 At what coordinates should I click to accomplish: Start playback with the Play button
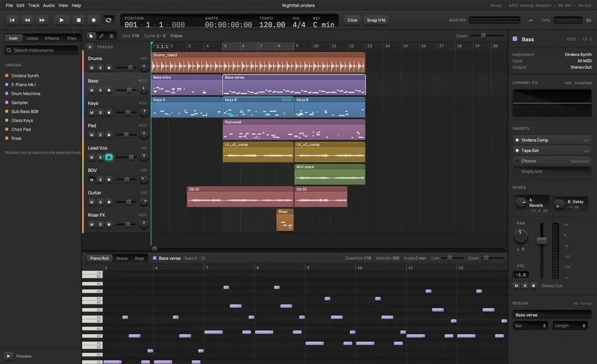click(x=62, y=20)
